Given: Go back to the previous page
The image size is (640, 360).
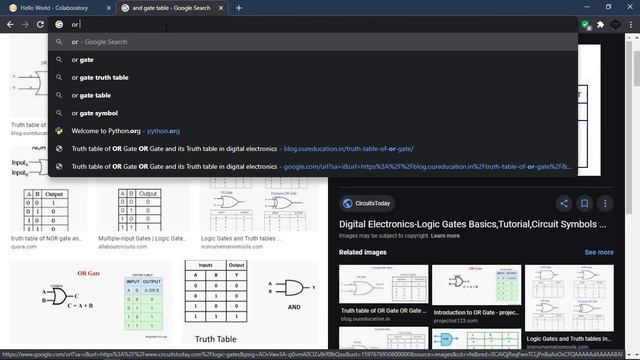Looking at the screenshot, I should (x=10, y=24).
